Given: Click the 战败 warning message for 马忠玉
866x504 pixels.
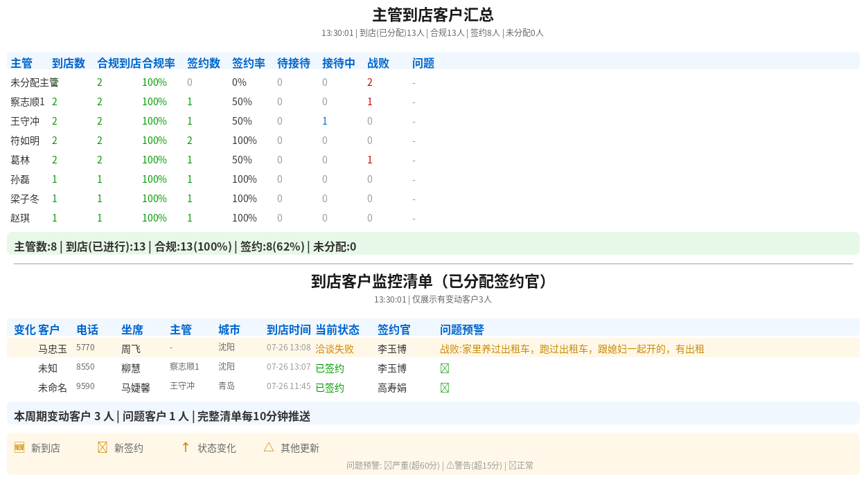Looking at the screenshot, I should click(572, 349).
